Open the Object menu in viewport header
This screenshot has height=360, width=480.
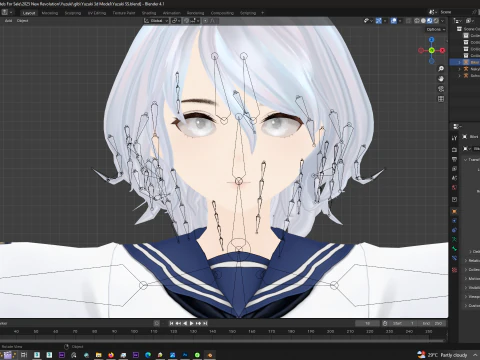point(22,21)
